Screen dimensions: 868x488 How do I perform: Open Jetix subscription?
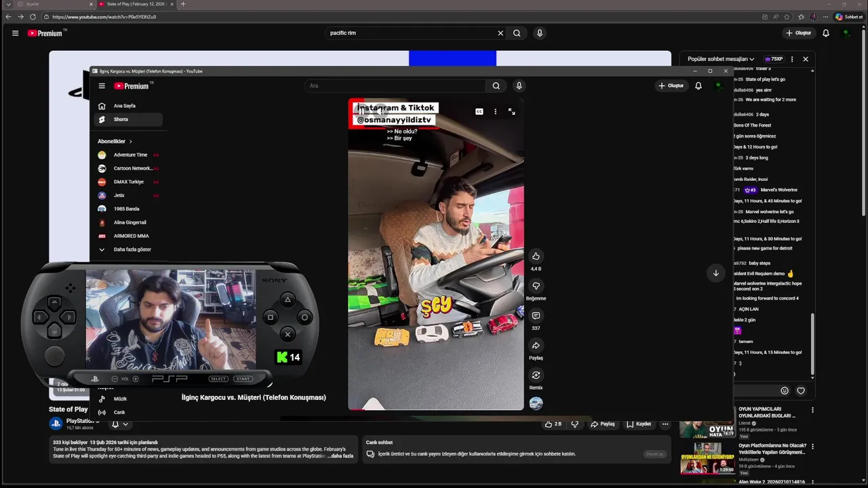click(129, 195)
